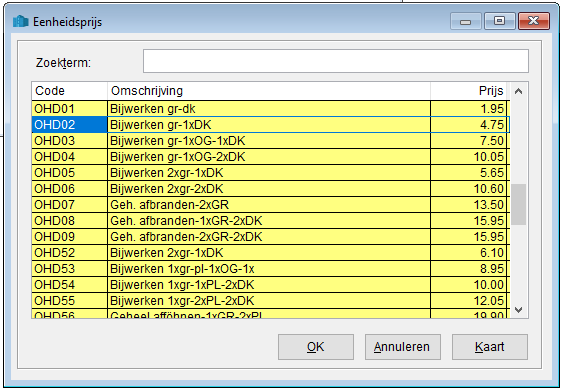Select code OHD04
Viewport: 563px width, 391px height.
(70, 157)
